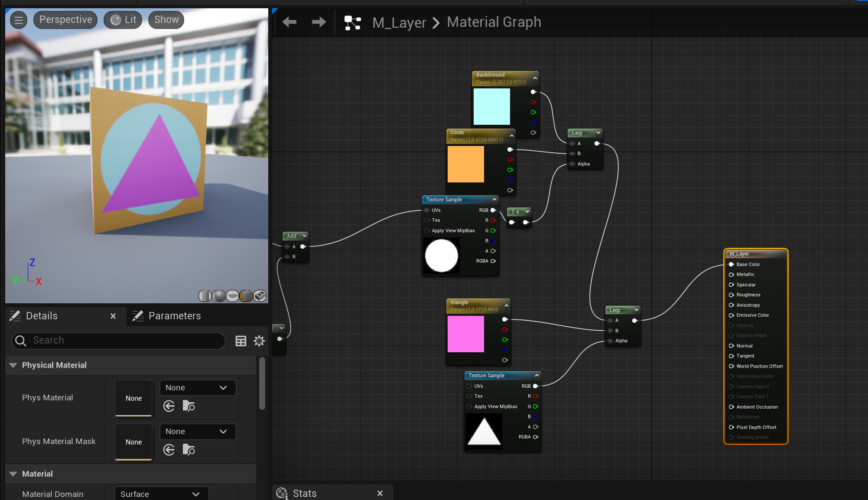Click the Details table view icon

pos(241,341)
